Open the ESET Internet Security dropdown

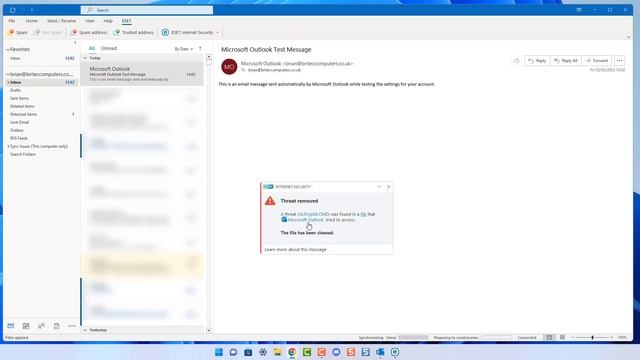pos(190,32)
